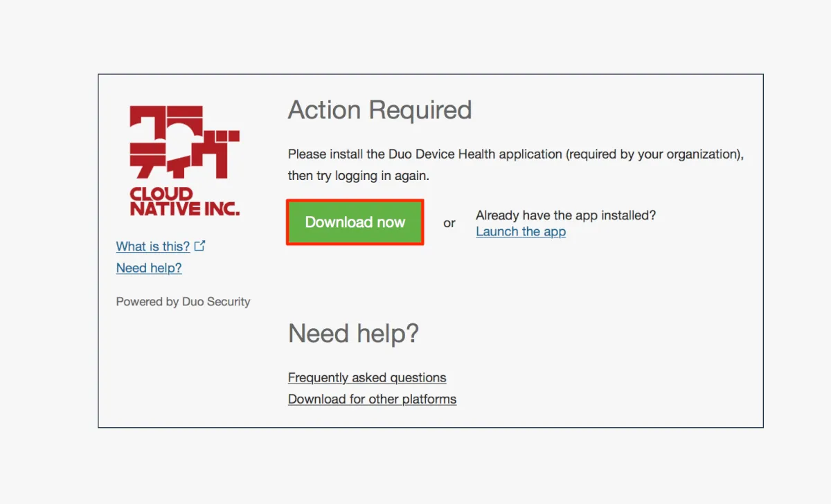831x504 pixels.
Task: Click the Action Required heading
Action: (379, 110)
